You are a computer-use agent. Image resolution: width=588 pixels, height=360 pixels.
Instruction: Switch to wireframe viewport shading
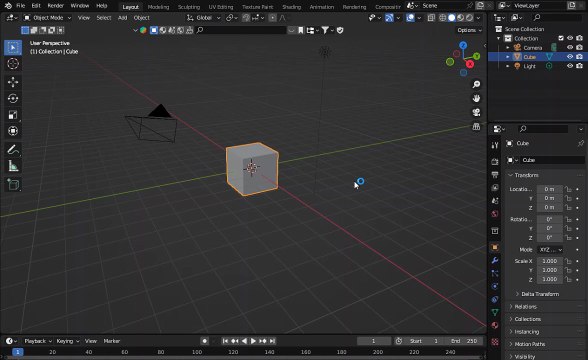(x=443, y=18)
